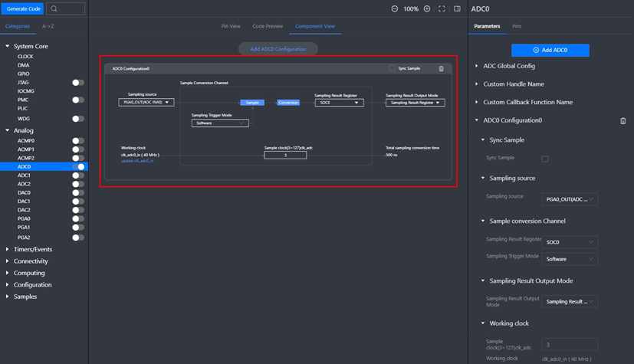The image size is (634, 364).
Task: Click the Sample clock input field in diagram
Action: coord(285,155)
